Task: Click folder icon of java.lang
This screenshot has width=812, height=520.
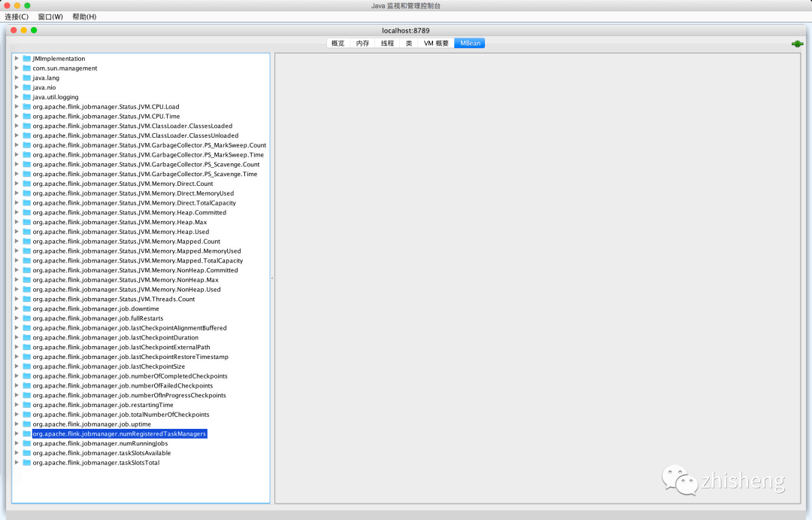Action: 27,78
